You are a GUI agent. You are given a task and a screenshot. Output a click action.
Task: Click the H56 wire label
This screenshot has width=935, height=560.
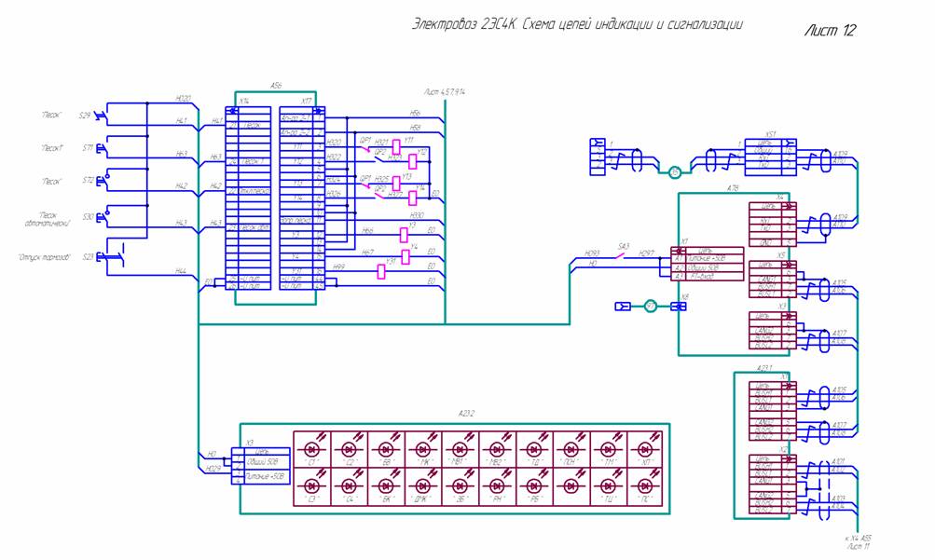pyautogui.click(x=415, y=113)
